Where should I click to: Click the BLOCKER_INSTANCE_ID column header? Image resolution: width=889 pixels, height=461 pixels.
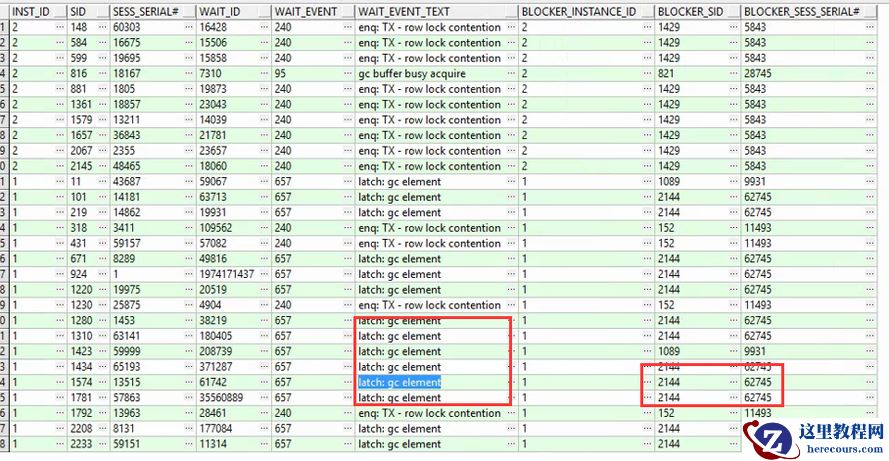pyautogui.click(x=586, y=11)
